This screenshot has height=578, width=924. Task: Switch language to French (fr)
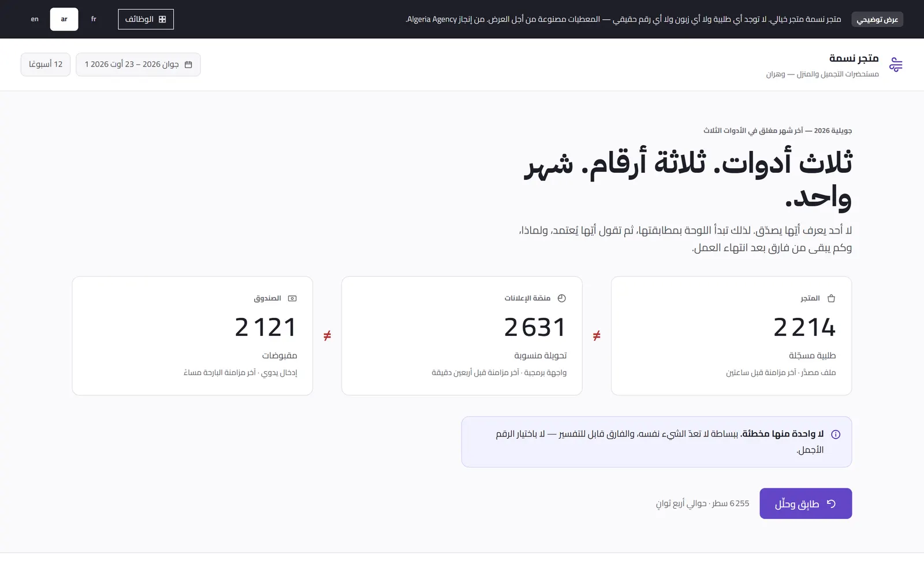94,19
